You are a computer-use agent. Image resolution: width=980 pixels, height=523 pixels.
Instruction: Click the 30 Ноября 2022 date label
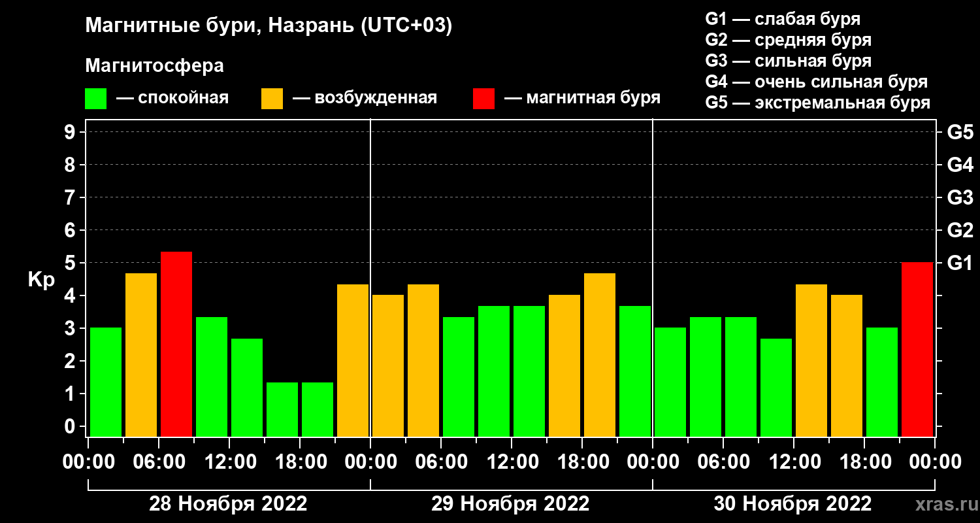point(792,504)
